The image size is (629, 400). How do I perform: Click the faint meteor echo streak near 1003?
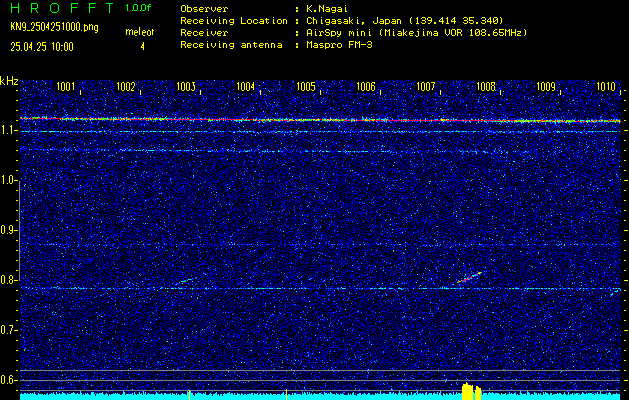[185, 280]
